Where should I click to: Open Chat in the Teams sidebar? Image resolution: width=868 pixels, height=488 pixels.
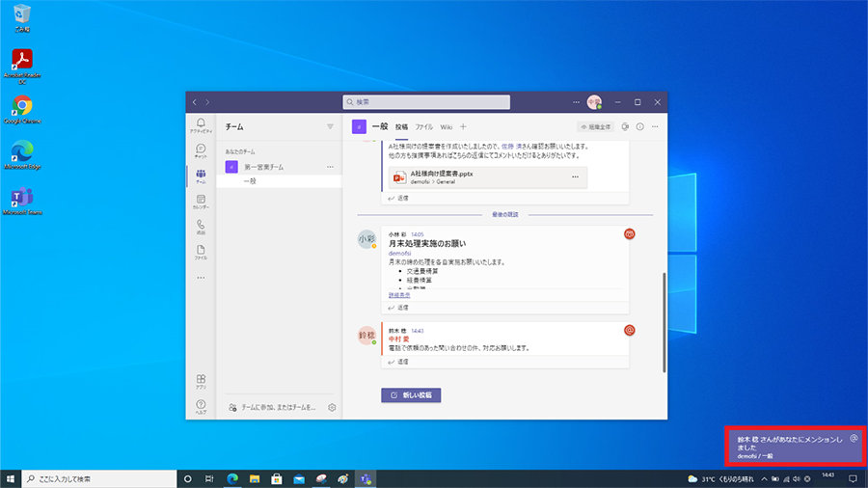click(201, 150)
